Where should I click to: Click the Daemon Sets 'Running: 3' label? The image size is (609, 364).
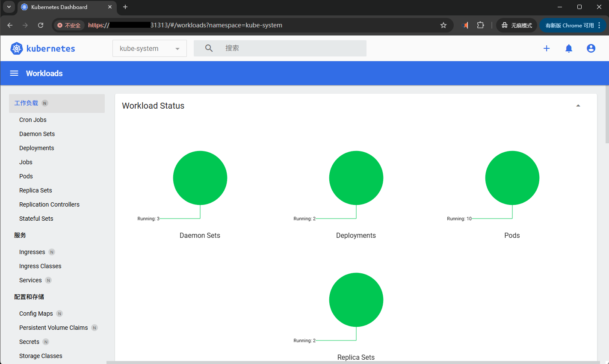point(148,219)
